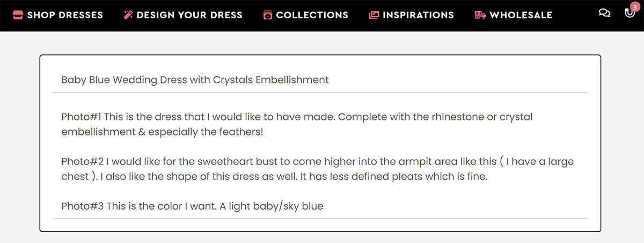644x243 pixels.
Task: Click the line mentioning especially the feathers
Action: (x=162, y=132)
